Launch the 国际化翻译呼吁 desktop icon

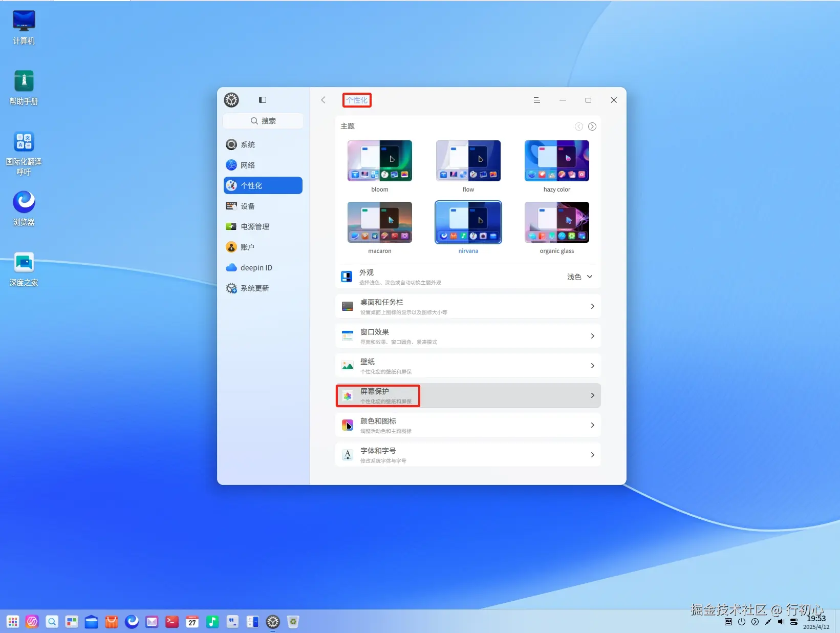coord(24,154)
